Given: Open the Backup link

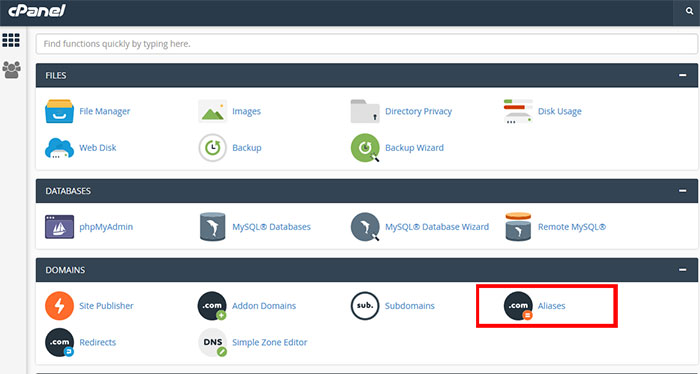Looking at the screenshot, I should 246,148.
